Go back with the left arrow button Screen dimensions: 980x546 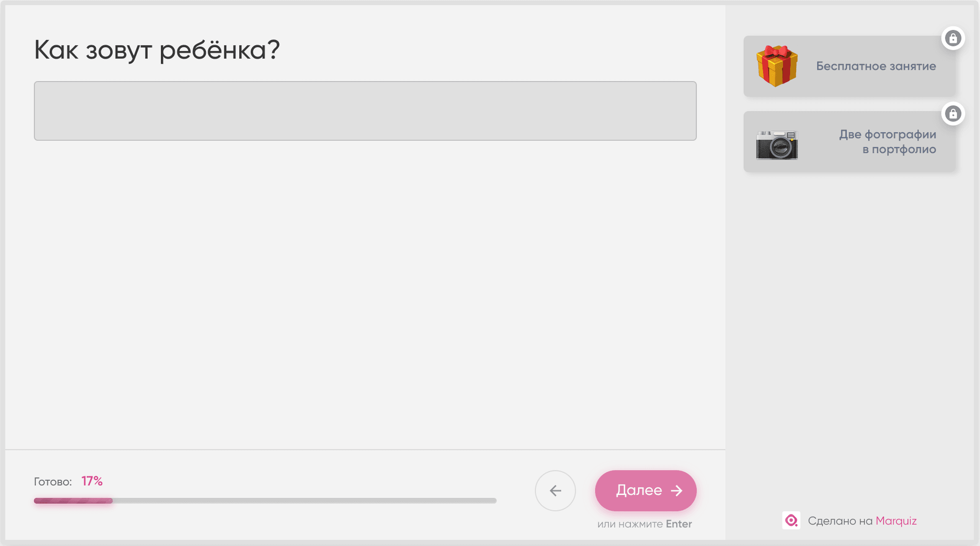coord(555,490)
